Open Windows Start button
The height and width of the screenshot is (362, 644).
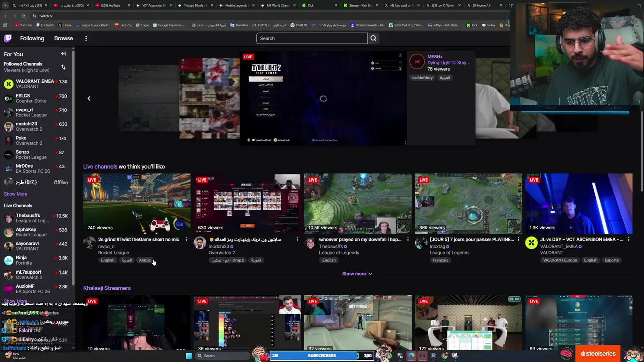point(189,356)
